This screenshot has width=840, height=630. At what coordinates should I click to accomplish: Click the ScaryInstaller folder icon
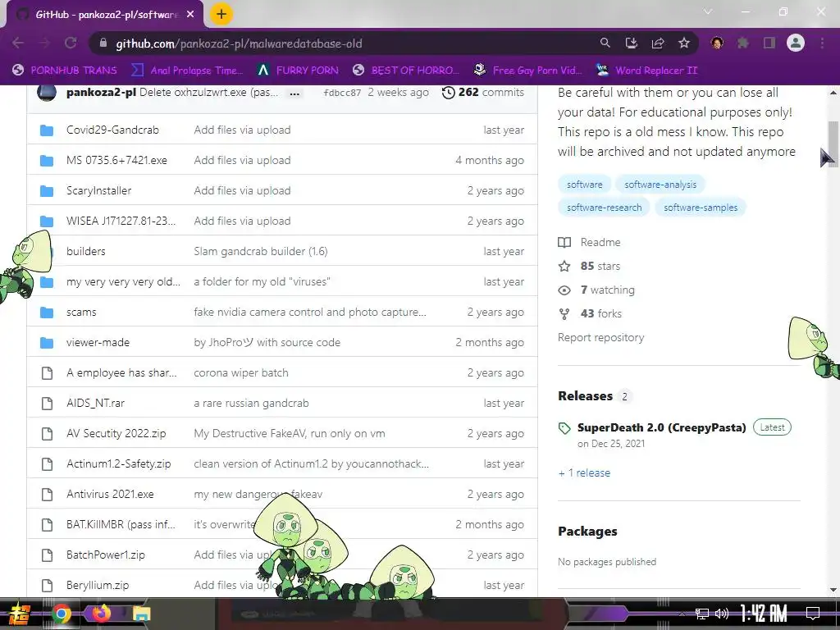coord(47,190)
